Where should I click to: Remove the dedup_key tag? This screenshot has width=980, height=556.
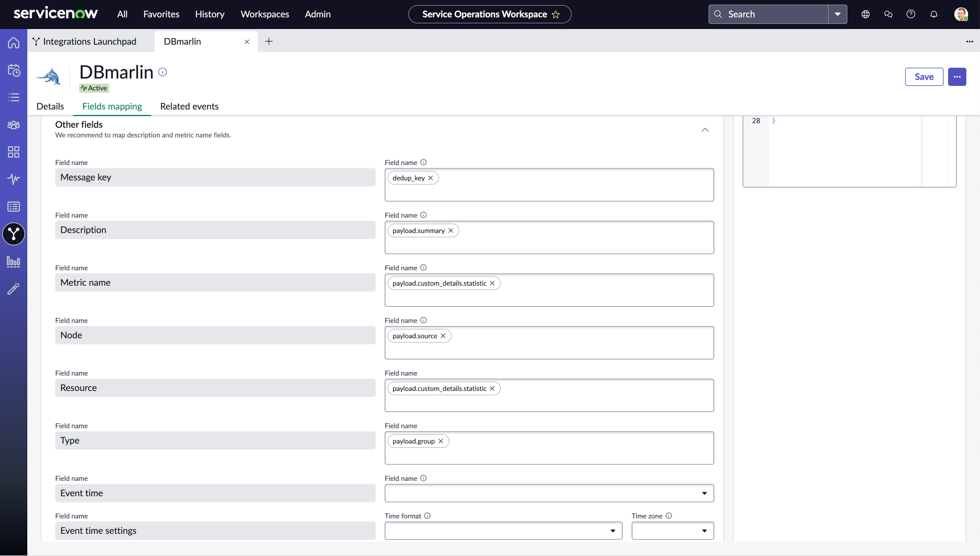pos(431,178)
